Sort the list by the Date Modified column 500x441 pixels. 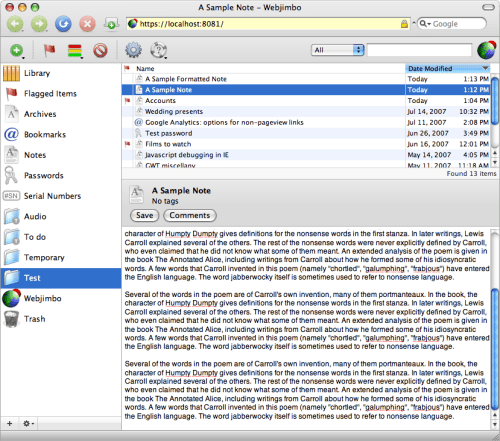tap(447, 68)
